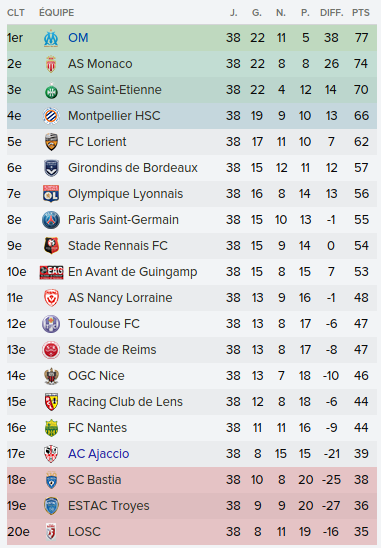Click the ÉQUIPE column header
The image size is (381, 548).
[57, 13]
